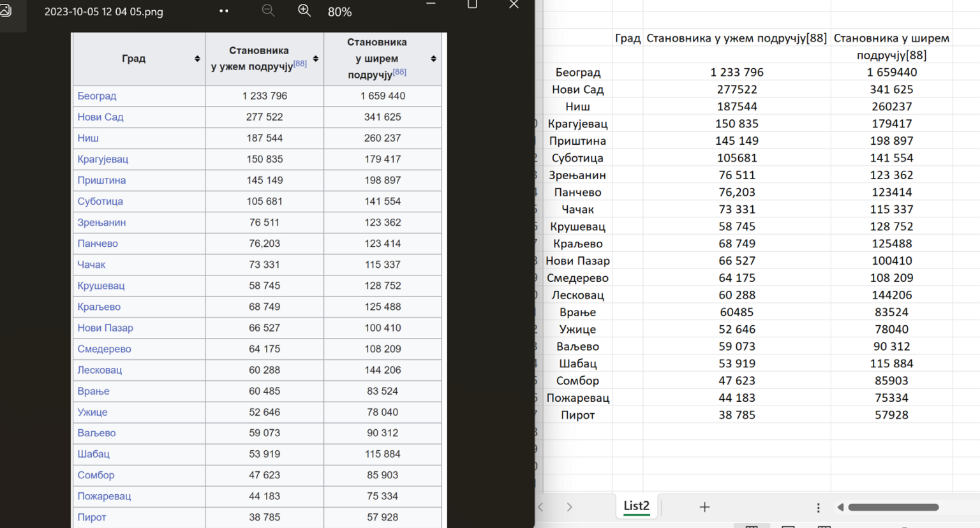
Task: Select spreadsheet cell 85903
Action: tap(891, 381)
